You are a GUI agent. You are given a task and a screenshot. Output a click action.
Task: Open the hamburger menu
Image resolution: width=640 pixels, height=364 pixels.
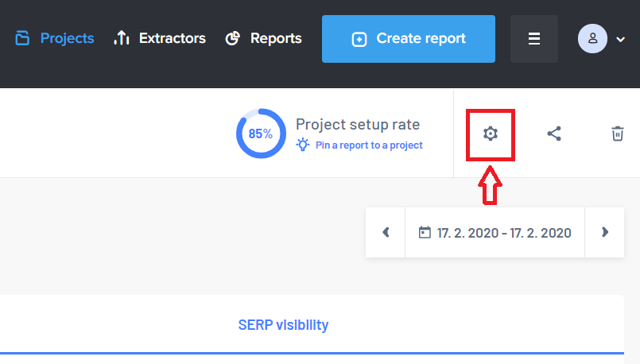point(534,39)
